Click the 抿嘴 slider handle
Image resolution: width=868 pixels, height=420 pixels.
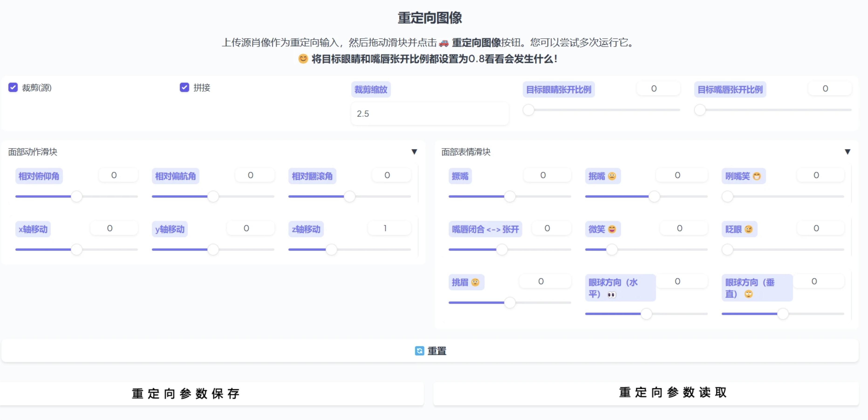coord(654,196)
